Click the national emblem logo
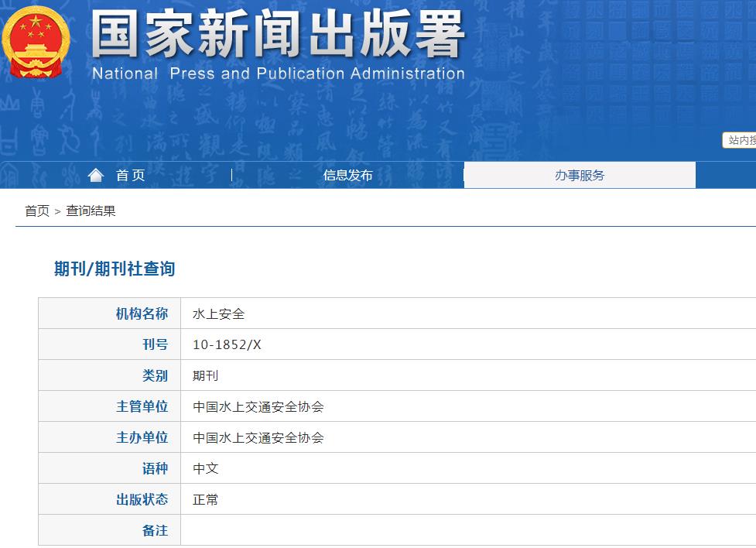The height and width of the screenshot is (548, 756). click(36, 42)
